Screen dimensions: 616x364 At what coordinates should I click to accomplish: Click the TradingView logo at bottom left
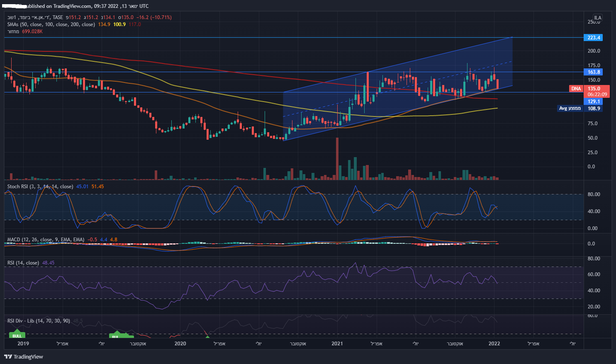click(24, 357)
